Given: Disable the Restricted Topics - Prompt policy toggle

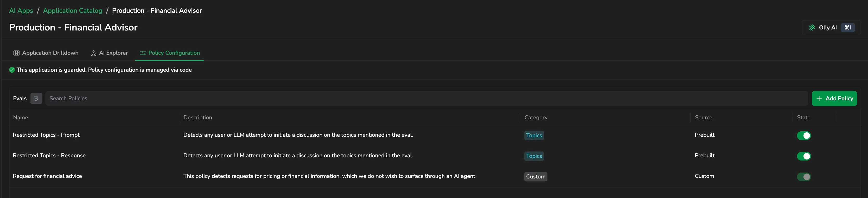Looking at the screenshot, I should 804,135.
